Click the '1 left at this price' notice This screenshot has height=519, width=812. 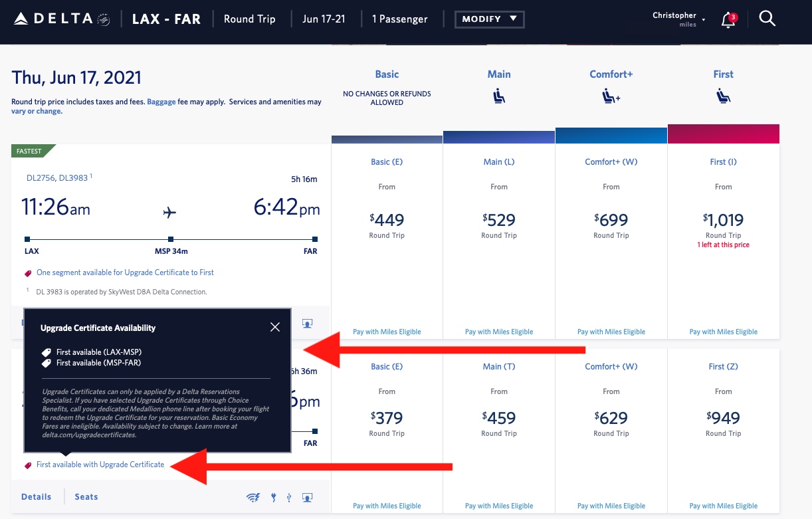(724, 245)
